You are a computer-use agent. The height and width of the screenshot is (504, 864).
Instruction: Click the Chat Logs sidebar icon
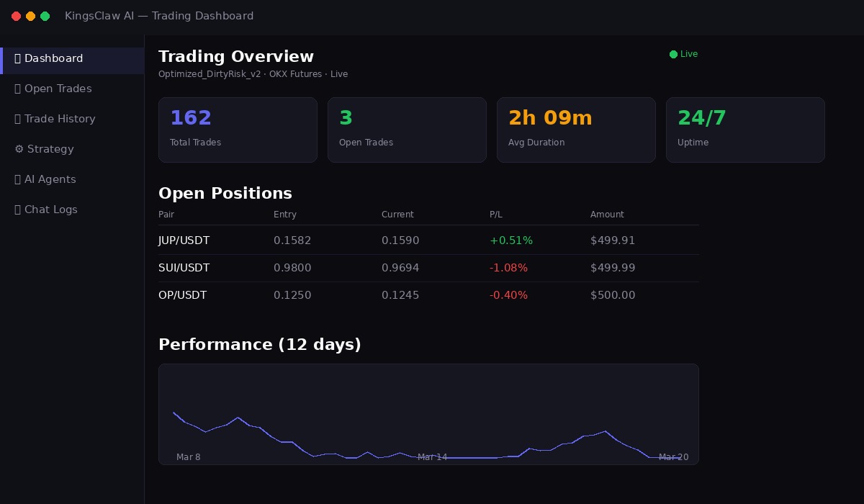(x=18, y=210)
